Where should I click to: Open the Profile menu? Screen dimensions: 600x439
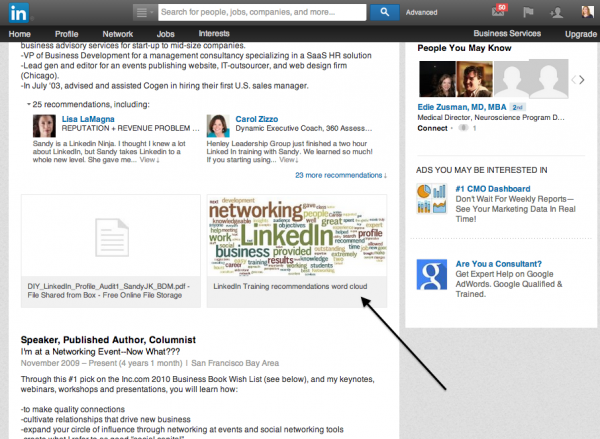(67, 34)
